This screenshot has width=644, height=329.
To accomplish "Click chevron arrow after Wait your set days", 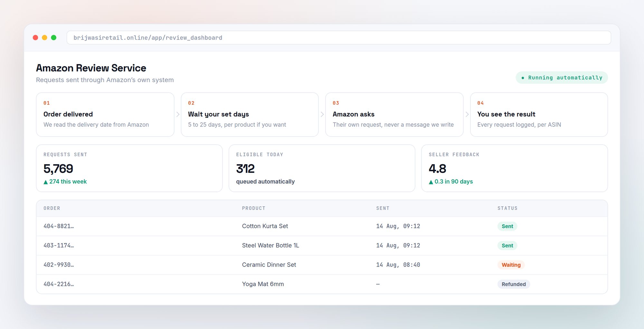I will click(322, 114).
